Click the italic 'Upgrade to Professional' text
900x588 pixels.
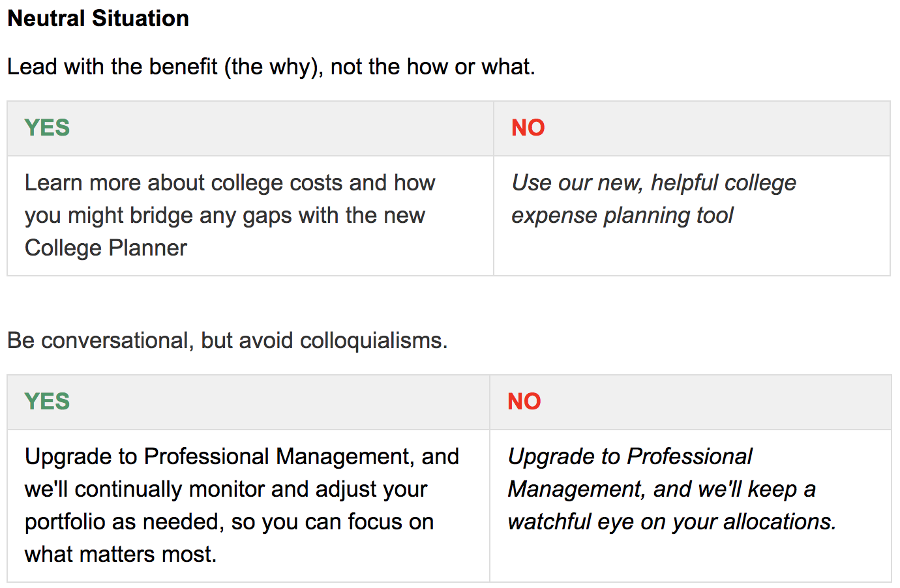[x=630, y=456]
